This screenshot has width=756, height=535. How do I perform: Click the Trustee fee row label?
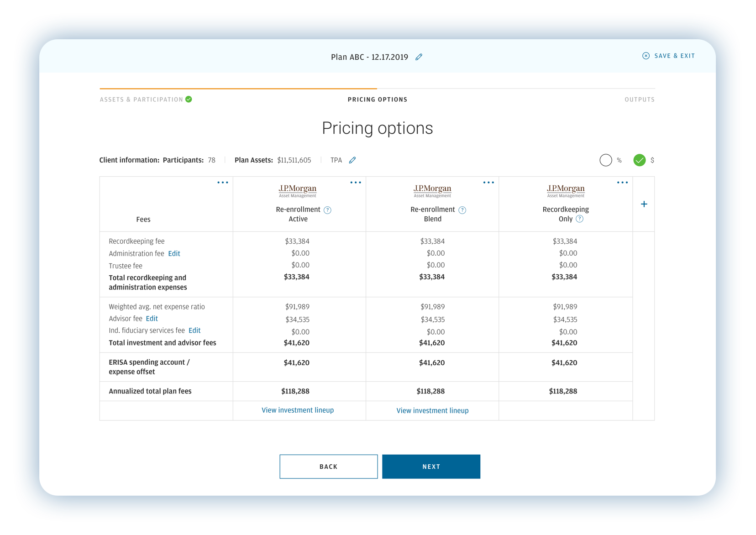[126, 266]
